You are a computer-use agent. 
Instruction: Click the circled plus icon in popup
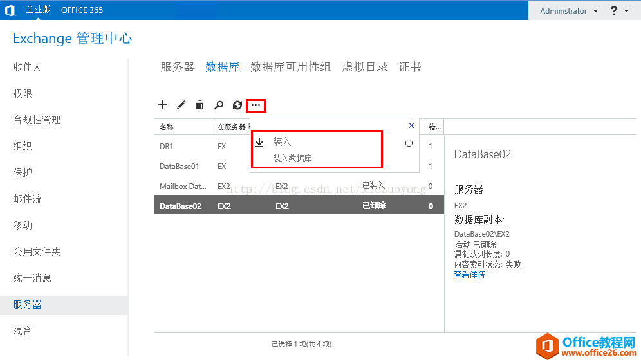409,143
